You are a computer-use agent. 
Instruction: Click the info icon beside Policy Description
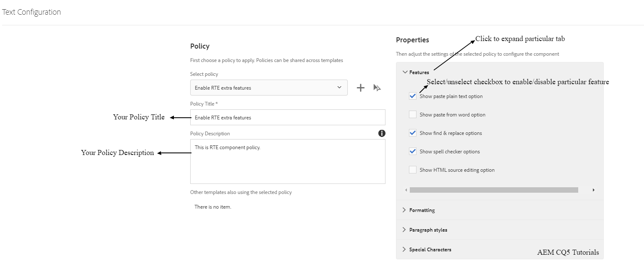381,133
